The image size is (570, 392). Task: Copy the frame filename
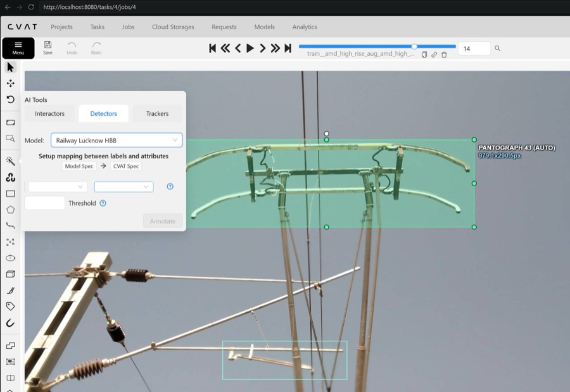424,54
